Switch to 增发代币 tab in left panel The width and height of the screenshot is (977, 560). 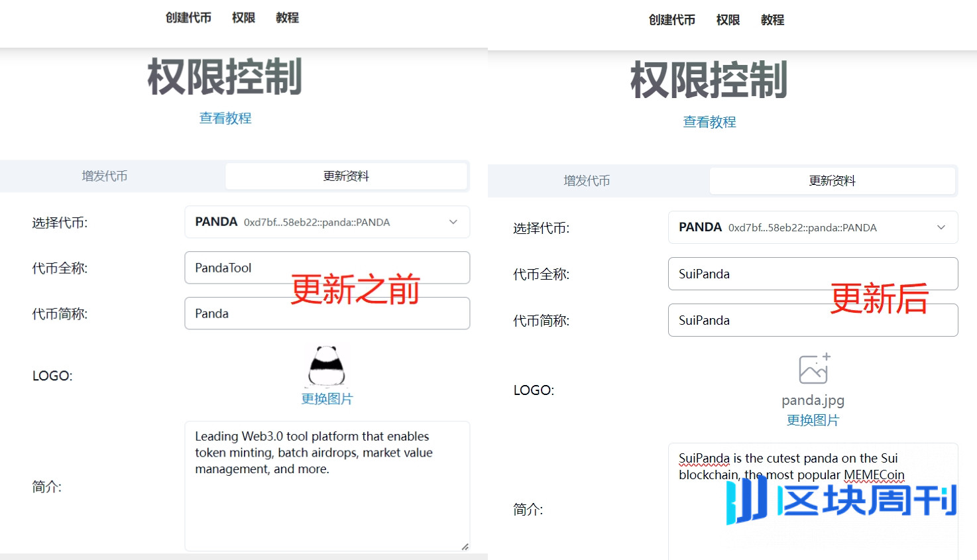click(x=105, y=176)
